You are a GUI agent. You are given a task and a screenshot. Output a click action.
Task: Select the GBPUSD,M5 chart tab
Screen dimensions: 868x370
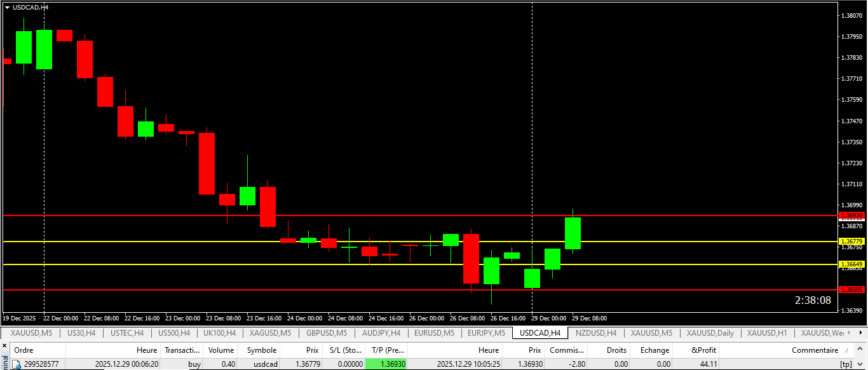[326, 332]
